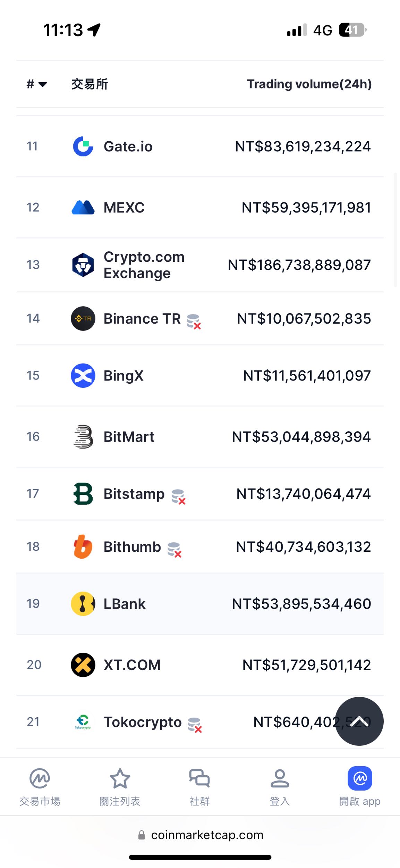Screen dimensions: 400x868
Task: Tap the no-reserves icon beside Binance TR
Action: [194, 321]
